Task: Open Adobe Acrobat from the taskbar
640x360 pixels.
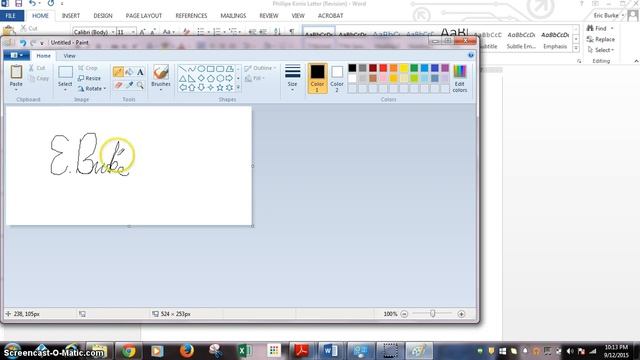Action: [302, 351]
